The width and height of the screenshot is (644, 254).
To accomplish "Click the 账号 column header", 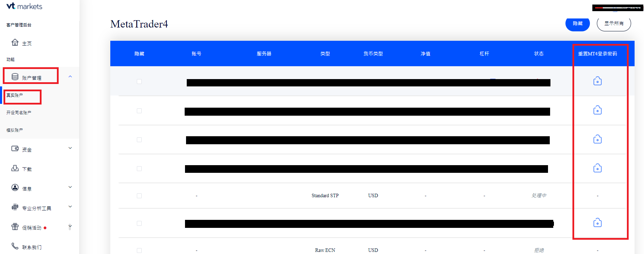I will click(197, 54).
